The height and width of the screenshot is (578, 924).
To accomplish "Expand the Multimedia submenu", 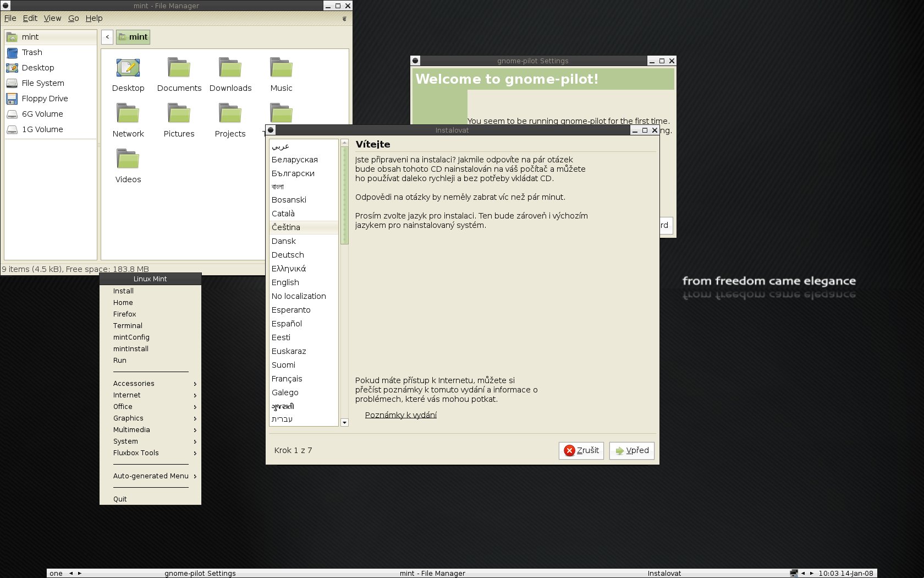I will (150, 430).
